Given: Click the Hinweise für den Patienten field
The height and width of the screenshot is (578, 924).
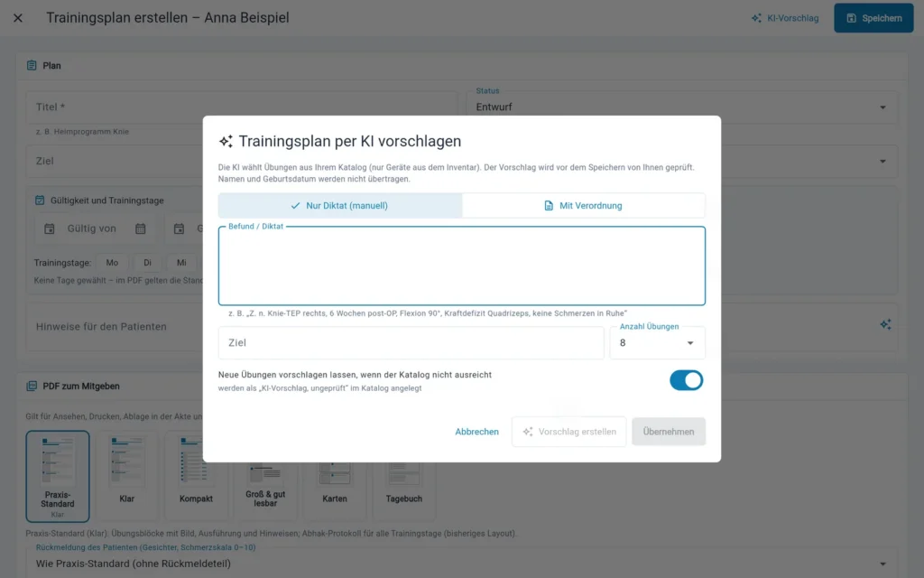Looking at the screenshot, I should pos(461,327).
